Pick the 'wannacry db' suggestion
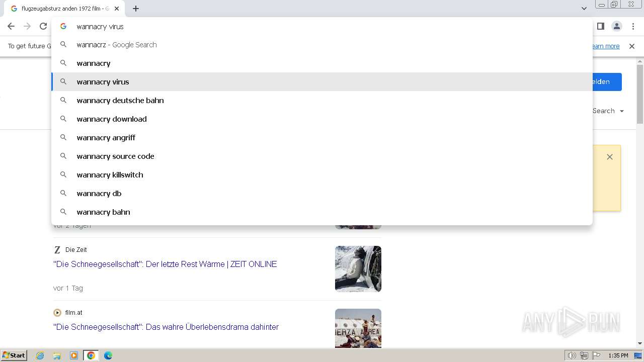644x362 pixels. coord(322,194)
